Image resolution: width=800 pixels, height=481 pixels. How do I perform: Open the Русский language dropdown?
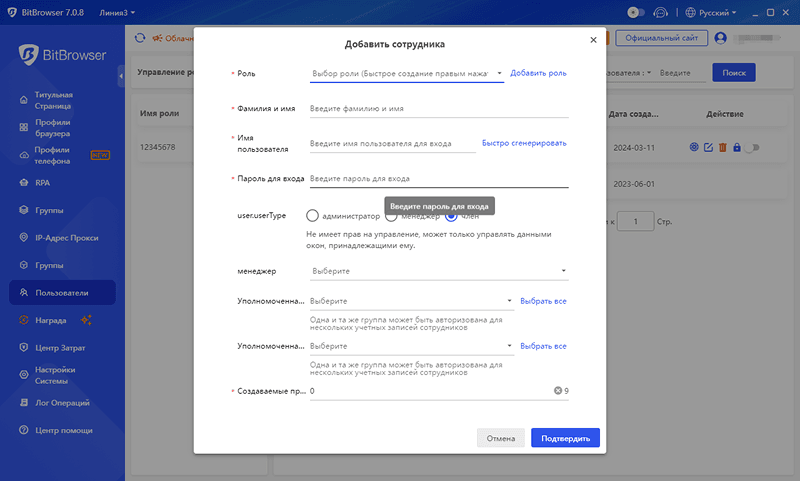(x=712, y=13)
